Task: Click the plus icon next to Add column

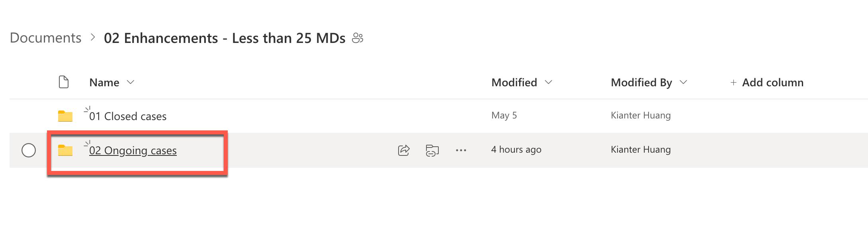Action: (x=733, y=83)
